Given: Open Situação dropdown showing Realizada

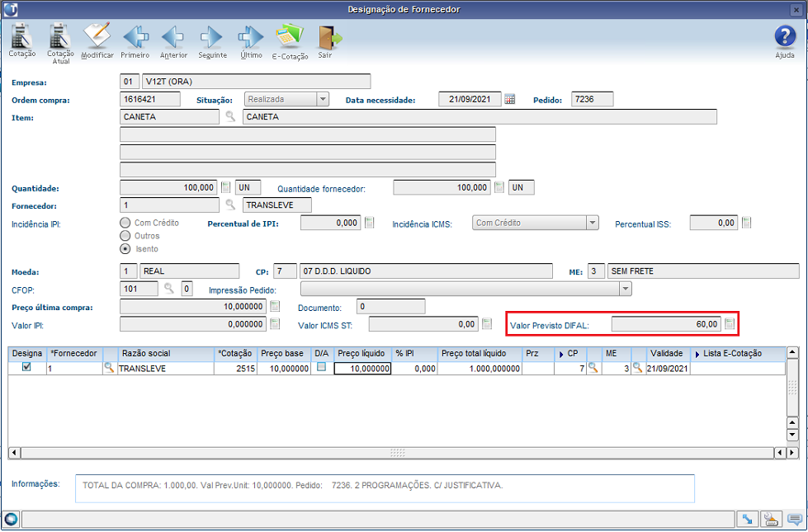Looking at the screenshot, I should click(323, 99).
